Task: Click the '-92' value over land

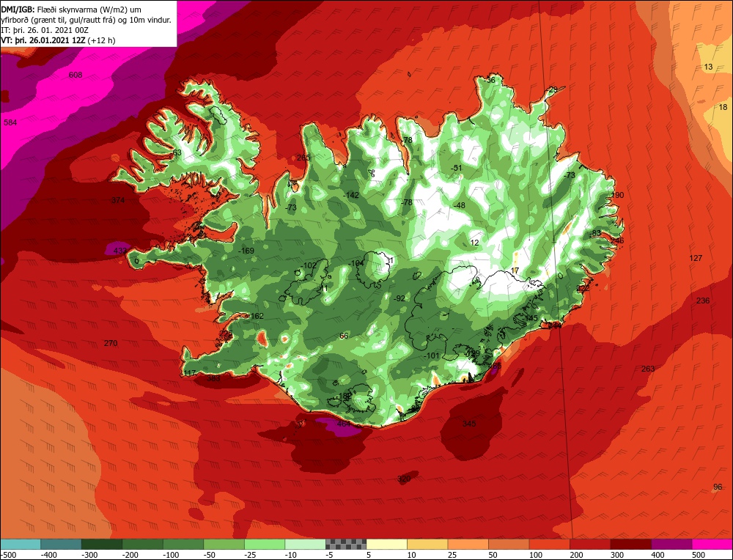Action: pos(399,298)
